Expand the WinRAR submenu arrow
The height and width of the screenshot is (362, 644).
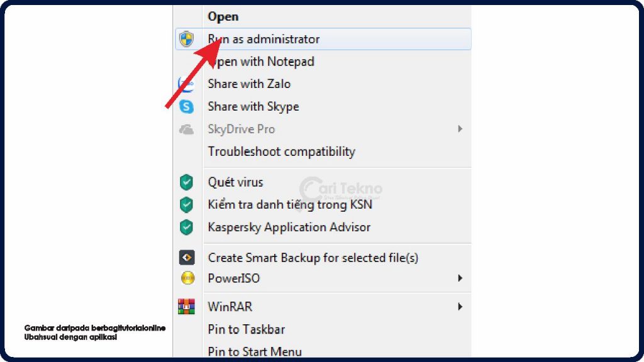tap(460, 307)
